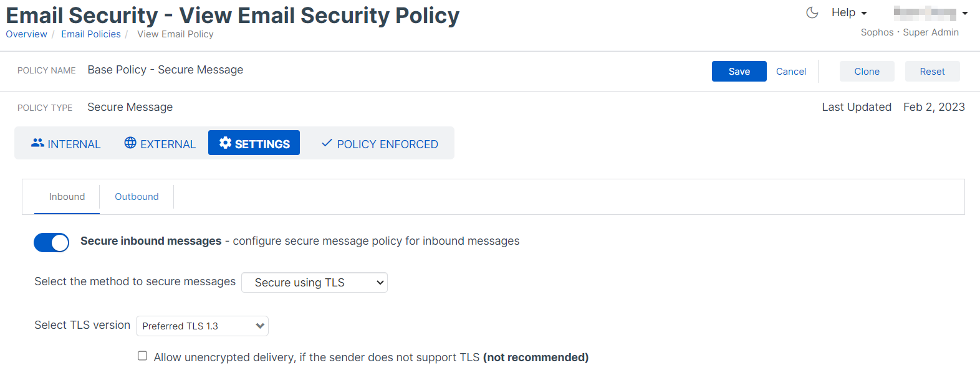This screenshot has height=373, width=980.
Task: Click the policy name text field
Action: tap(165, 70)
